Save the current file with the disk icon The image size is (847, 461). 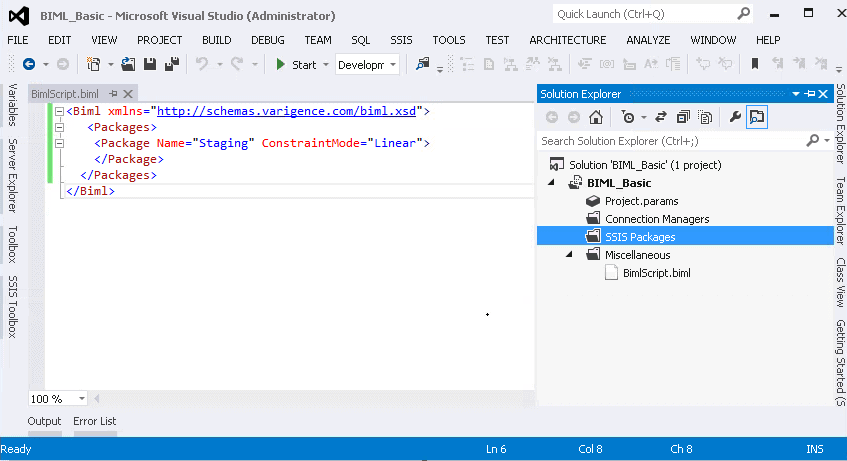[150, 65]
